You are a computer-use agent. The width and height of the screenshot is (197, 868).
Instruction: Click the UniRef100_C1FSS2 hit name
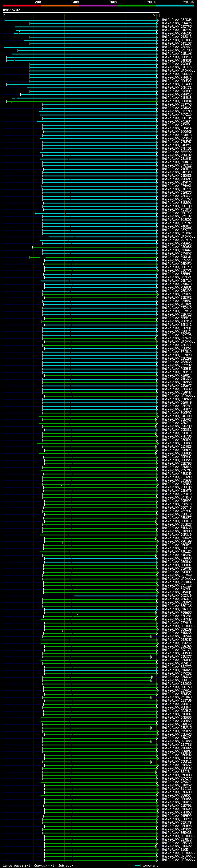pyautogui.click(x=177, y=765)
